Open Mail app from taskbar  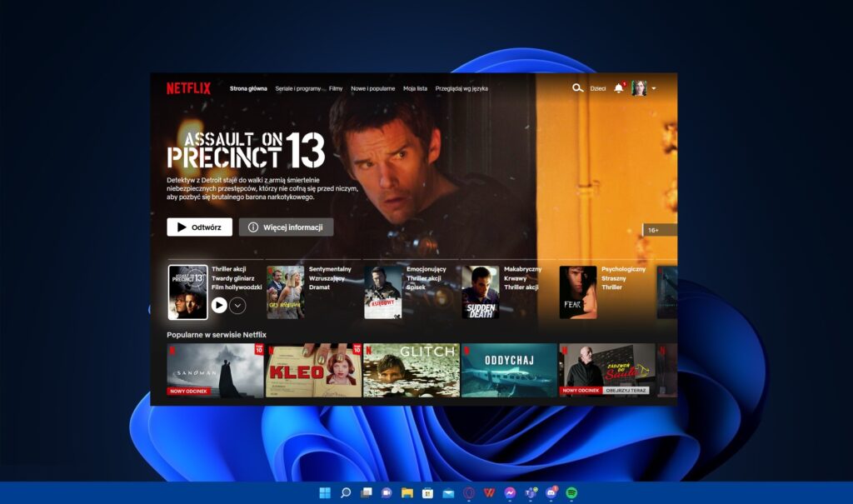[x=448, y=492]
